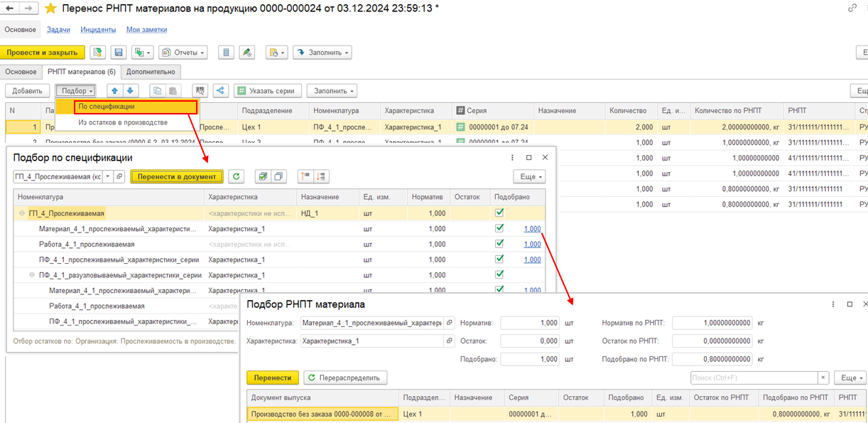Click the Поиск (Ctrl+F) search field
868x423 pixels.
coord(753,378)
